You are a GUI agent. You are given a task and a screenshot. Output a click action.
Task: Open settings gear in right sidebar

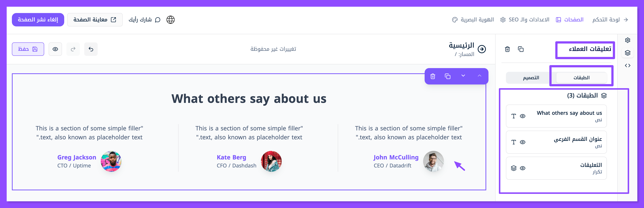(627, 40)
